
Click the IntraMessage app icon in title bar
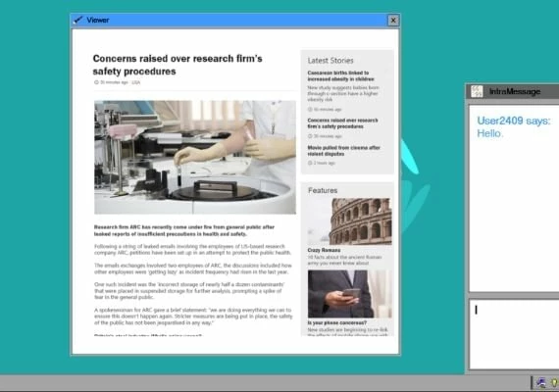[x=477, y=91]
